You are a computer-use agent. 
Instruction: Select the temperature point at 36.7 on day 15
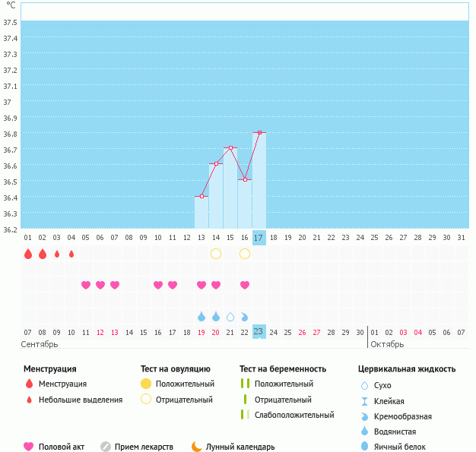[230, 148]
